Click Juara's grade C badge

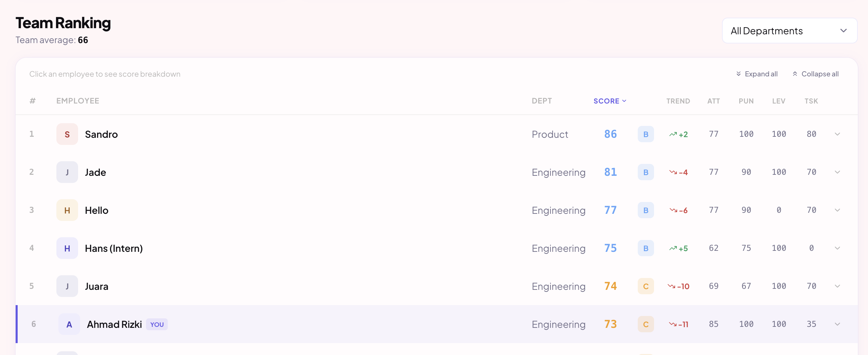(646, 286)
